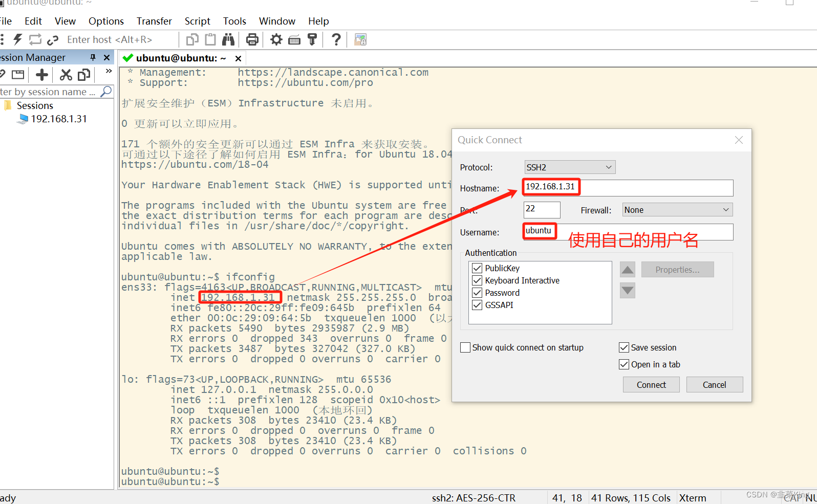Click the SecureFX launch toolbar icon
Image resolution: width=817 pixels, height=504 pixels.
click(360, 39)
